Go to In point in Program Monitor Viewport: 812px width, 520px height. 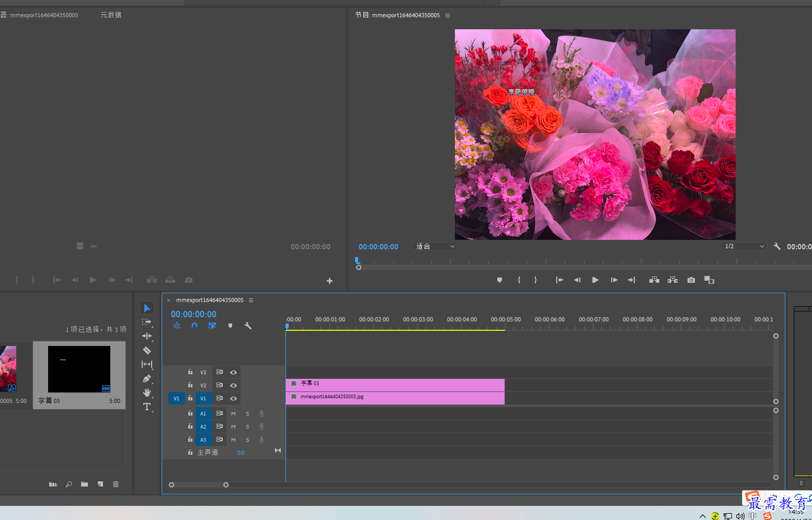coord(559,280)
